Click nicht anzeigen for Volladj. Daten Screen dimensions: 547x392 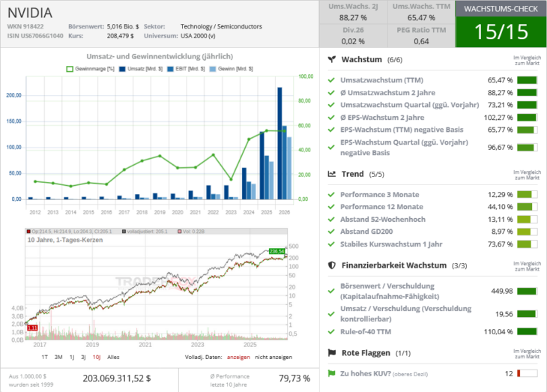[x=273, y=357]
